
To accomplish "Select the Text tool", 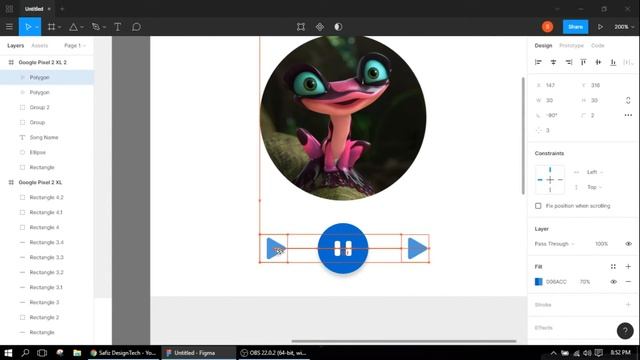I will click(118, 27).
